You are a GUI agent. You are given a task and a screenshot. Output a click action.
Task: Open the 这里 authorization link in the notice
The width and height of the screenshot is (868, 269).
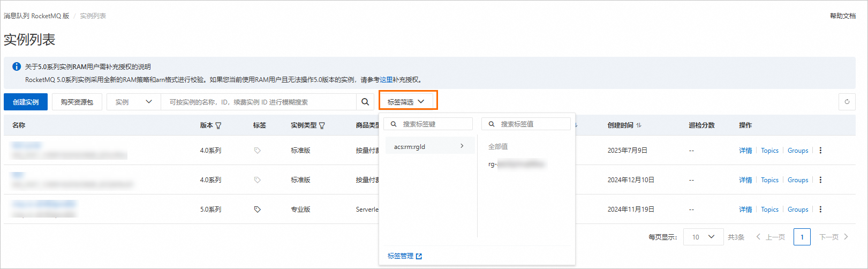(x=386, y=80)
